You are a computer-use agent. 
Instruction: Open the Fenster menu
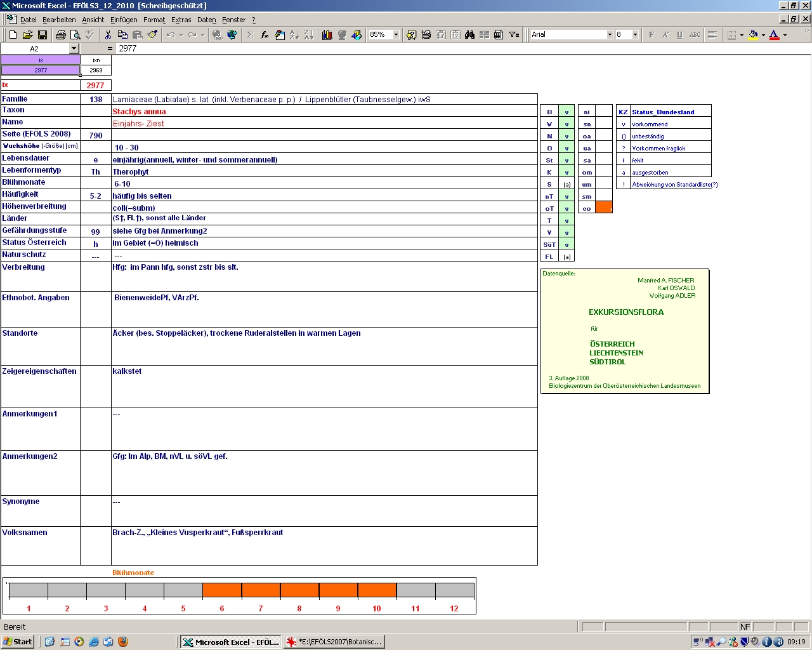tap(233, 20)
